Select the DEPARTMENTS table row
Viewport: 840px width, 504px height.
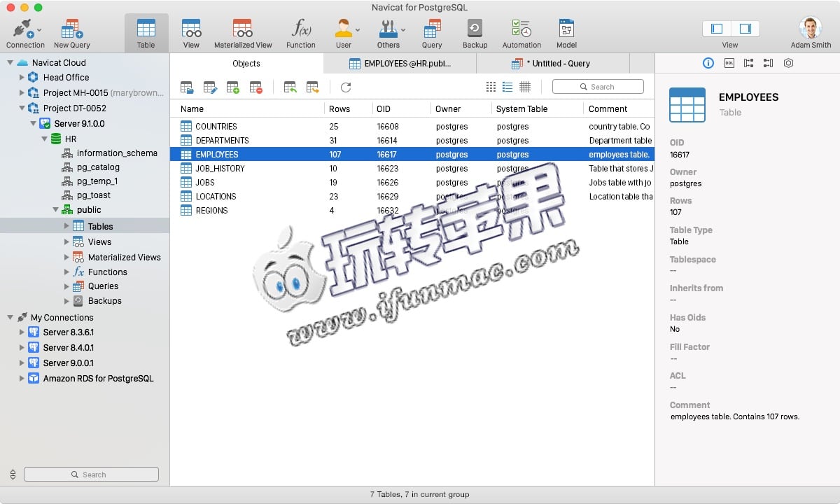[412, 140]
